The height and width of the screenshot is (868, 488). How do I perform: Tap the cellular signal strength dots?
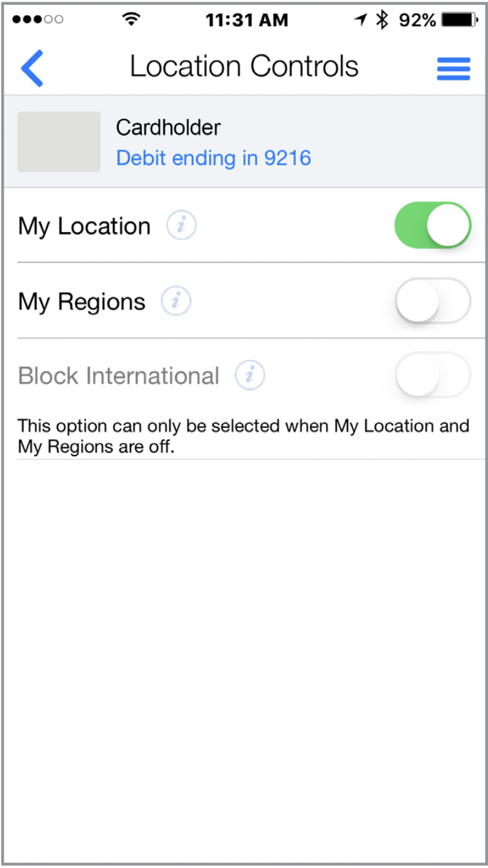coord(37,20)
